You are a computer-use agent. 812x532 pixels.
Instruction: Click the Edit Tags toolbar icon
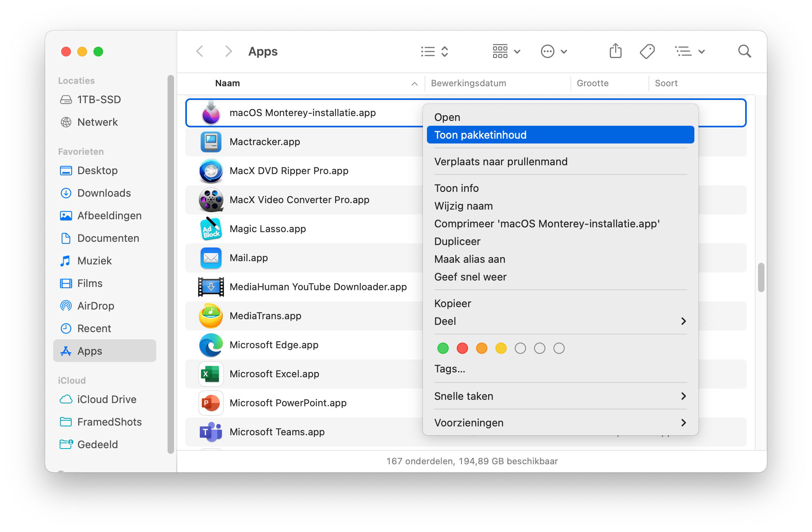pos(647,52)
